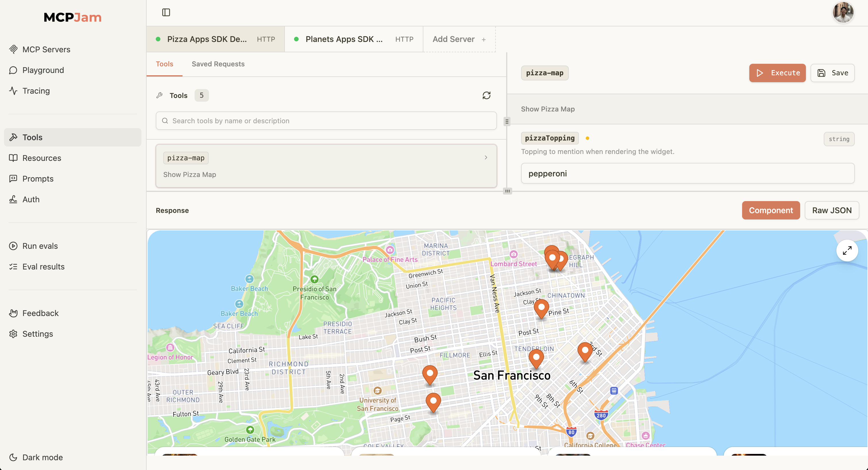Expand the pizza-map tool chevron
The height and width of the screenshot is (470, 868).
485,157
